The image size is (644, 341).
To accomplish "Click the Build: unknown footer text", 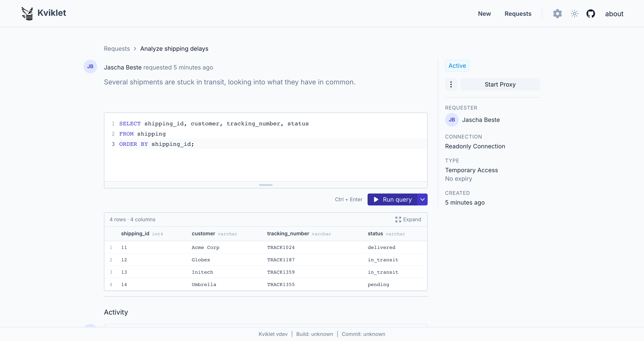I will click(x=315, y=334).
